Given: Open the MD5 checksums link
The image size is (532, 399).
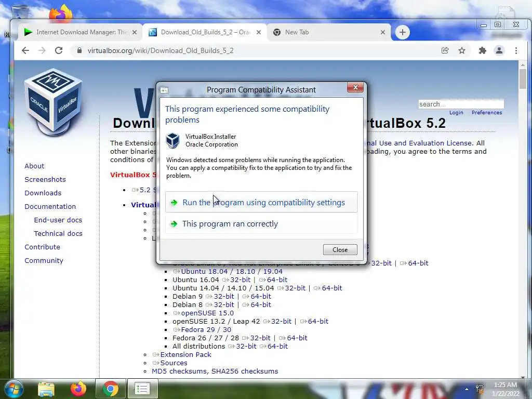Looking at the screenshot, I should click(179, 371).
